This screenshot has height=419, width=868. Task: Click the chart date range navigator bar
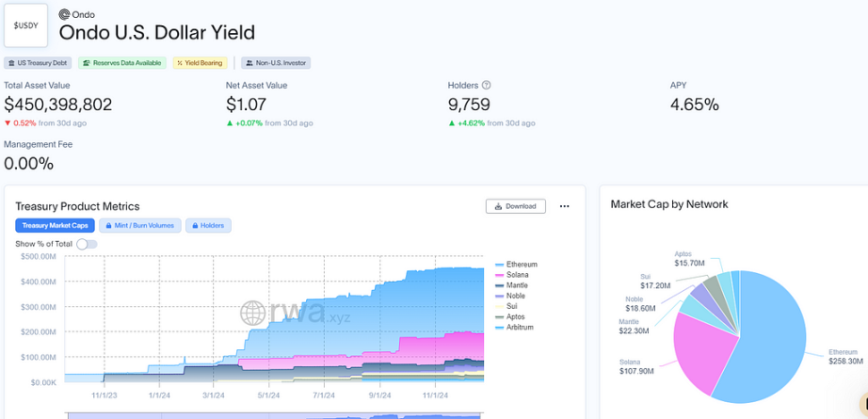point(275,415)
